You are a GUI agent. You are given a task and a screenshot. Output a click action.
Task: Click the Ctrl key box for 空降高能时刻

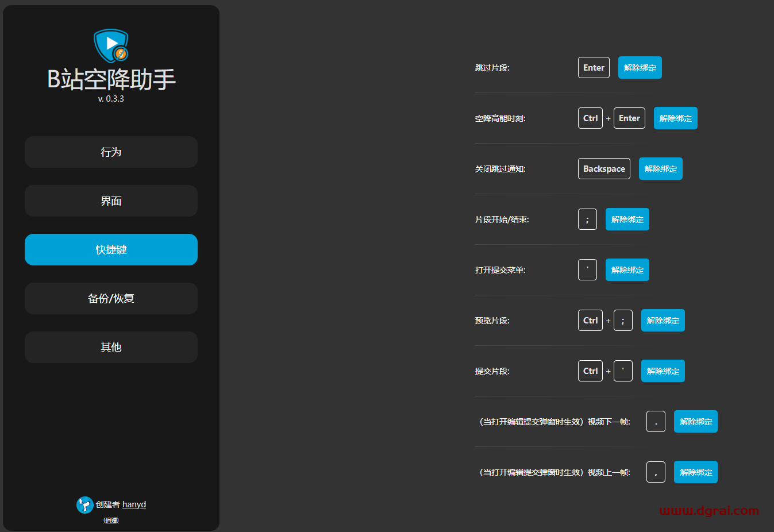point(590,118)
